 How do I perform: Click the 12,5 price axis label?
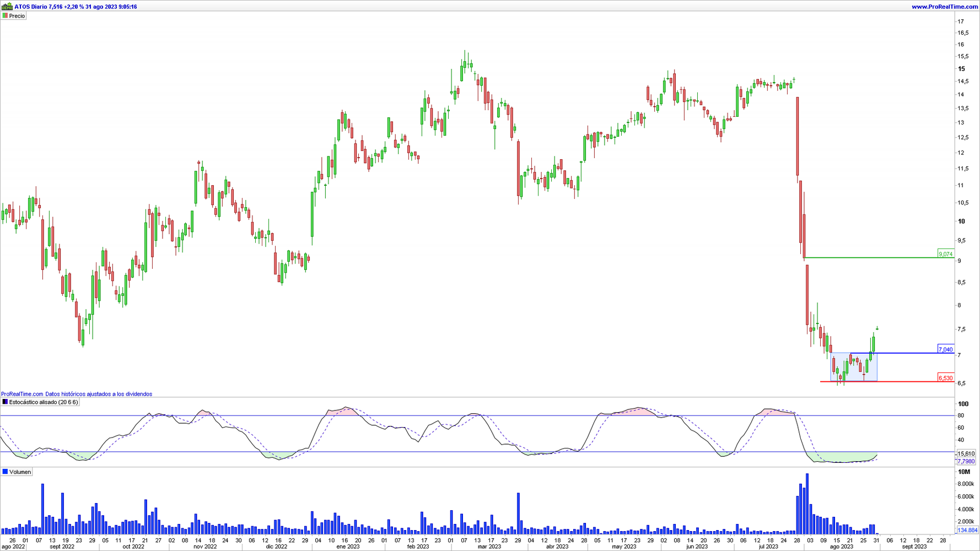963,137
